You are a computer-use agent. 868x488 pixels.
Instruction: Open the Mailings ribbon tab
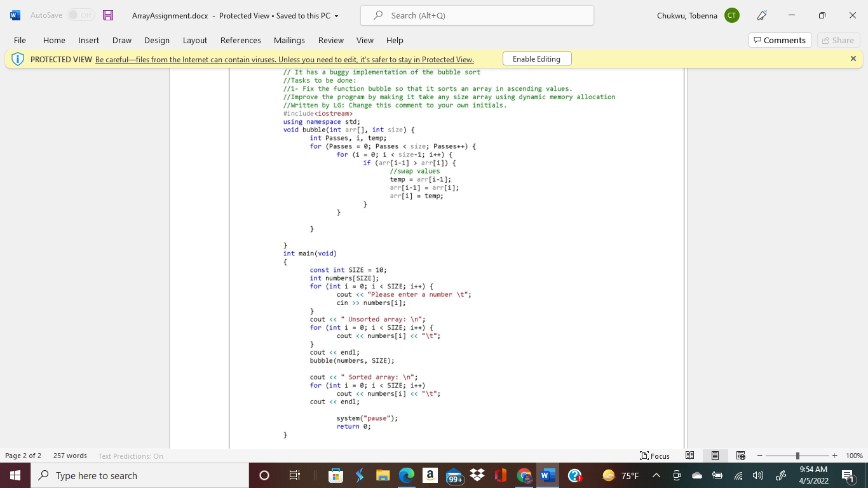pyautogui.click(x=289, y=40)
